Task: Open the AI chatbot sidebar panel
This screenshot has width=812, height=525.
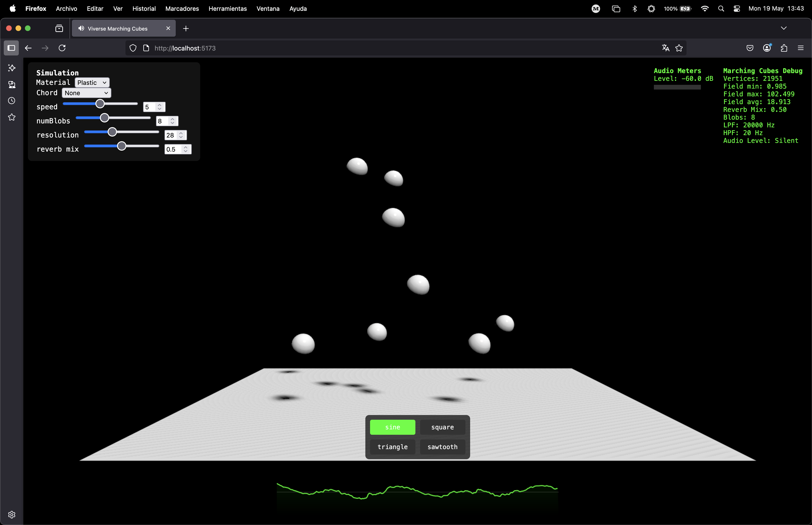Action: pos(11,68)
